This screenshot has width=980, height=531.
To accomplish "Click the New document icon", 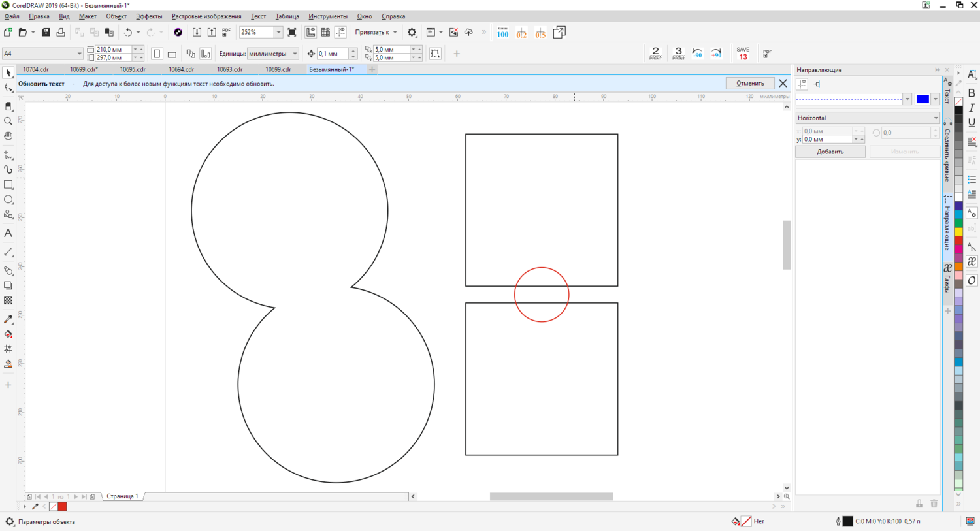I will [x=8, y=32].
